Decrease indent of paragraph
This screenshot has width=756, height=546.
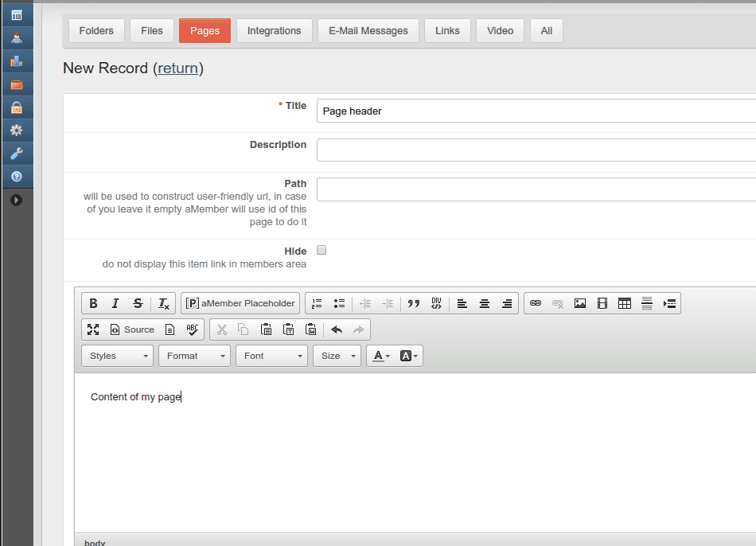[x=365, y=303]
